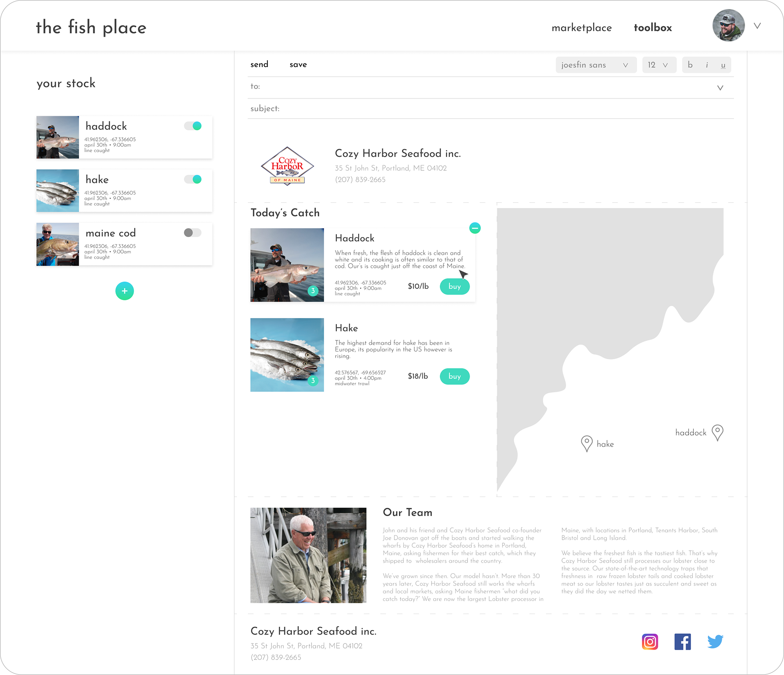
Task: Apply underline with the u icon
Action: (x=723, y=65)
